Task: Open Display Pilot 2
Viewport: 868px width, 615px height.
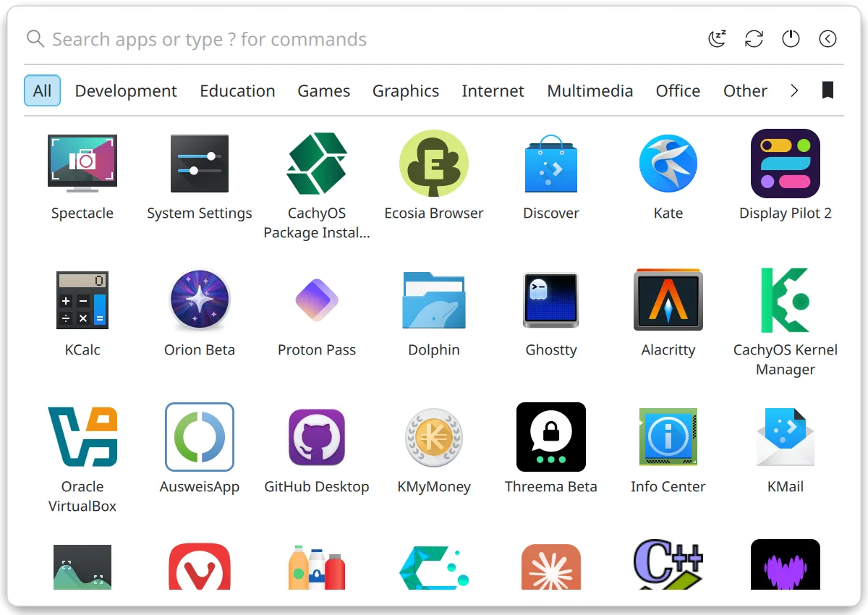Action: click(786, 164)
